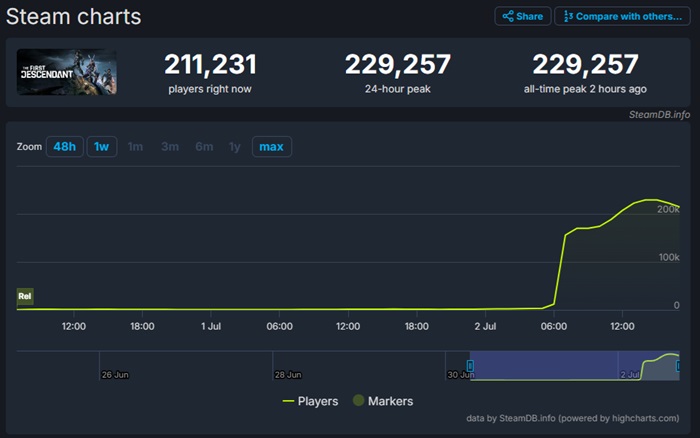Image resolution: width=700 pixels, height=438 pixels.
Task: Click the highlighted navigator selection window
Action: click(x=575, y=366)
